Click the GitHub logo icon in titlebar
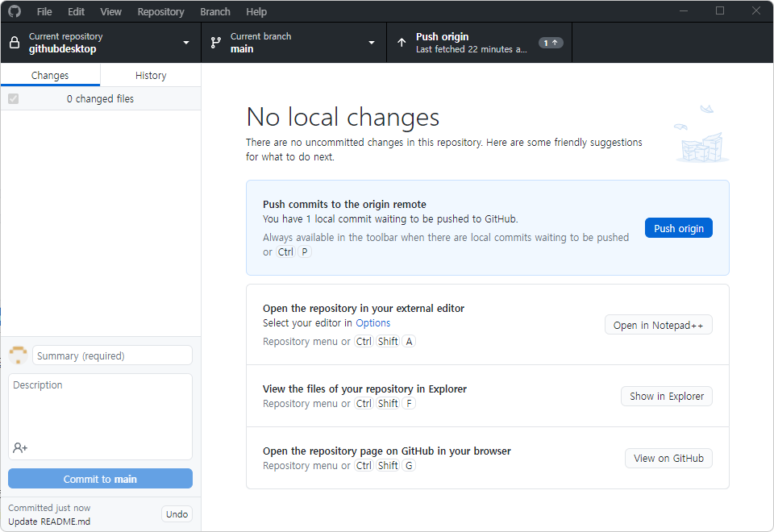The height and width of the screenshot is (532, 774). click(14, 11)
